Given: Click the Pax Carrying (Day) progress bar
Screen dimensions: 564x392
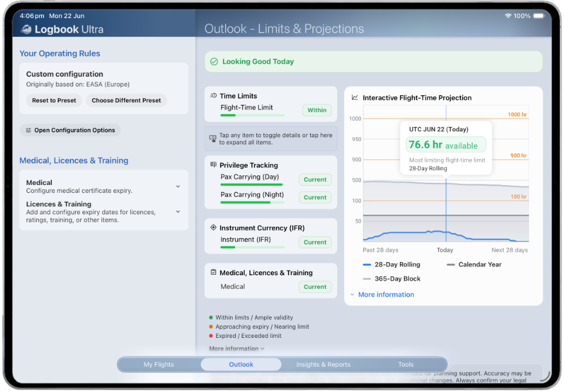Looking at the screenshot, I should coord(253,185).
